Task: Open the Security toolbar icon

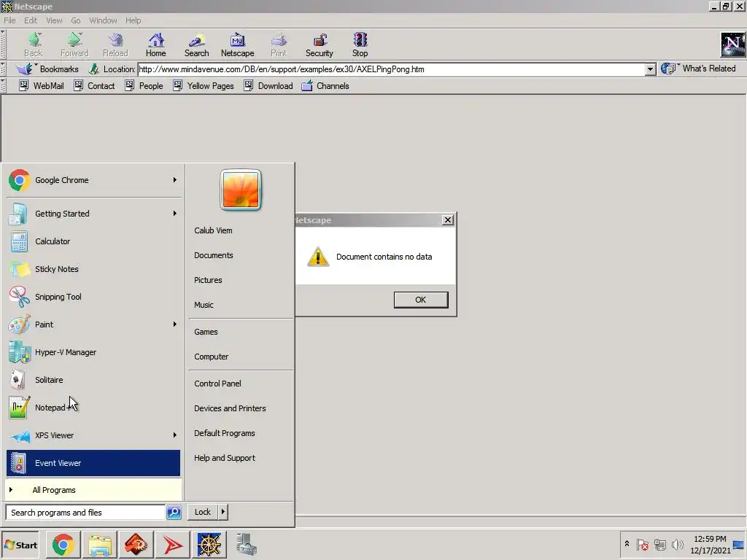Action: (320, 44)
